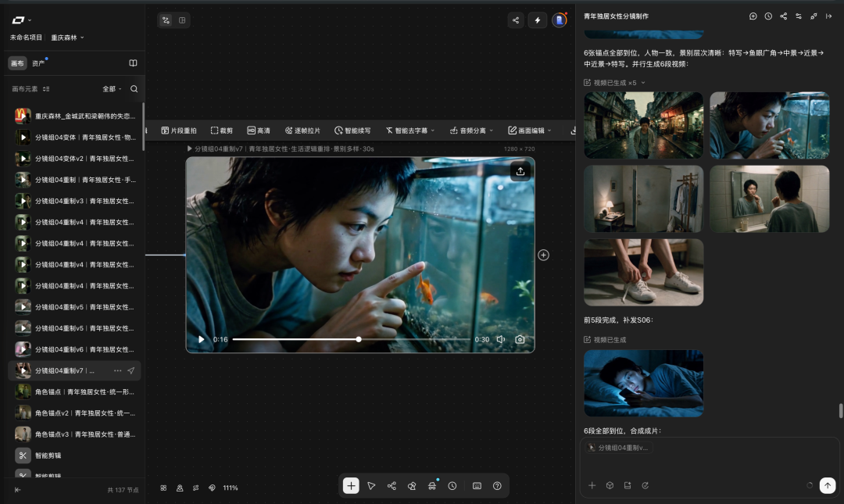Switch to the 画布 tab
This screenshot has height=504, width=844.
[x=17, y=63]
